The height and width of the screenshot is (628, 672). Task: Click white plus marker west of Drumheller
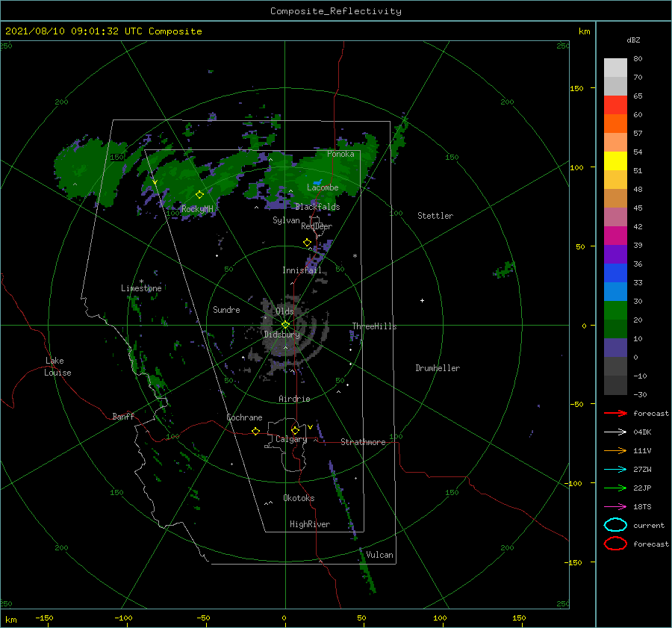(x=422, y=300)
